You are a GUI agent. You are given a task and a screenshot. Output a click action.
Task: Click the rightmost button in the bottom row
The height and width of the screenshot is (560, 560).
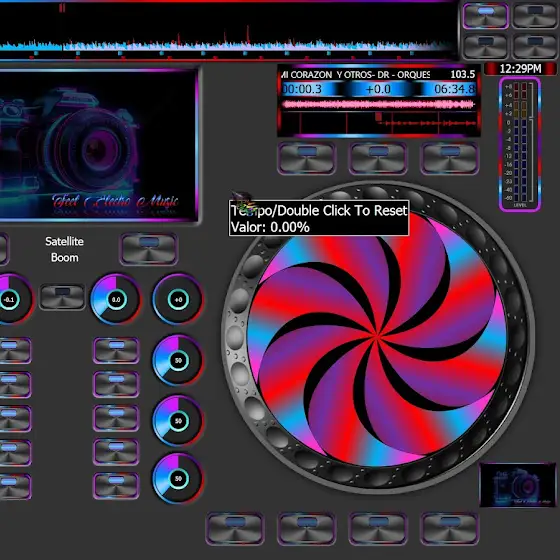[x=450, y=529]
